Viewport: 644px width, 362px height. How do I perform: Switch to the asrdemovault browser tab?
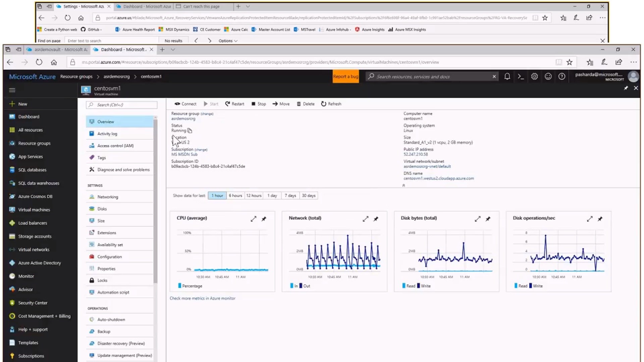[x=57, y=50]
